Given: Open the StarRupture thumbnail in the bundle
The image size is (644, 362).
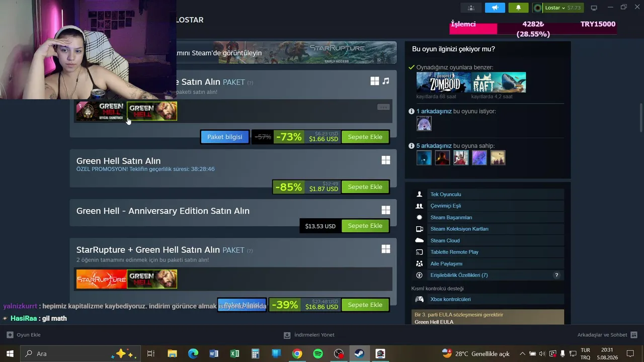Looking at the screenshot, I should click(101, 279).
